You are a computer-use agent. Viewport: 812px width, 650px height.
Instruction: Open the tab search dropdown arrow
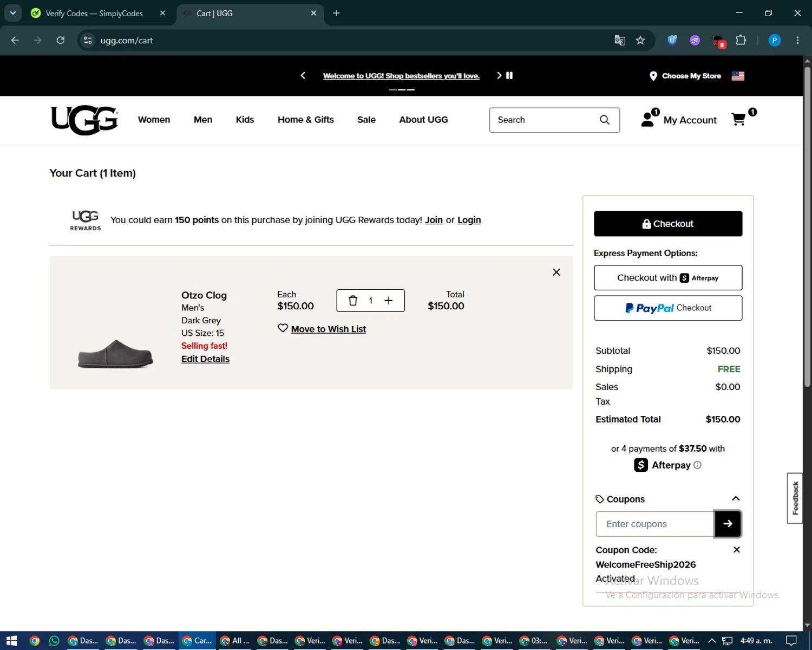point(13,13)
